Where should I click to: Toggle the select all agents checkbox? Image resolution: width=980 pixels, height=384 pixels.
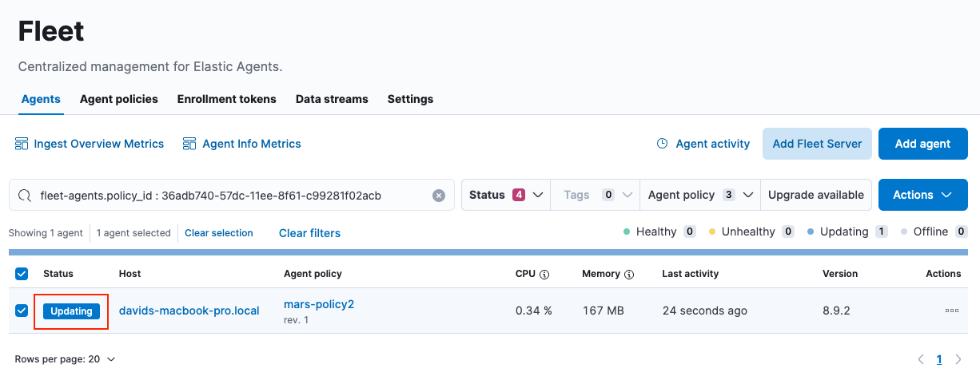pos(22,274)
